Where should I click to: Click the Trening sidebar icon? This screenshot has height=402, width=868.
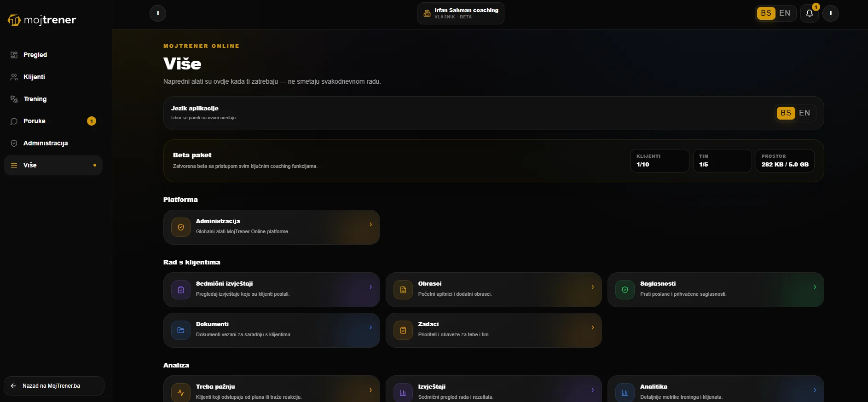pyautogui.click(x=14, y=99)
